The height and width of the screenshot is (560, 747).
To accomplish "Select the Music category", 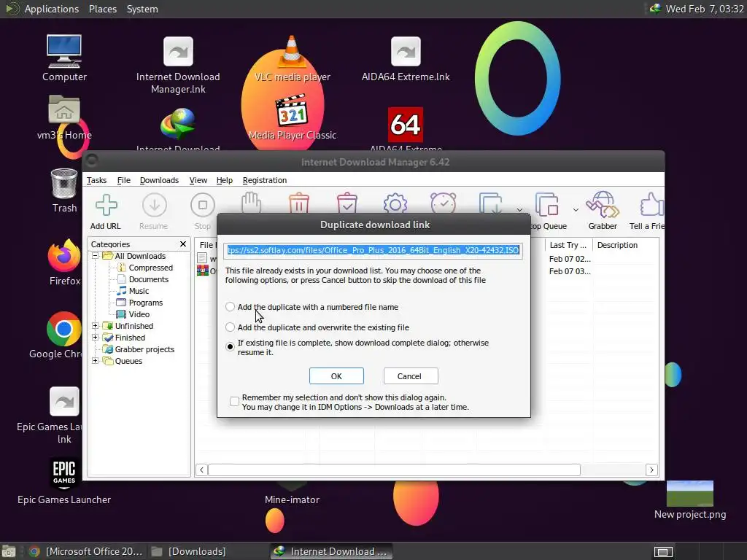I will pos(139,291).
